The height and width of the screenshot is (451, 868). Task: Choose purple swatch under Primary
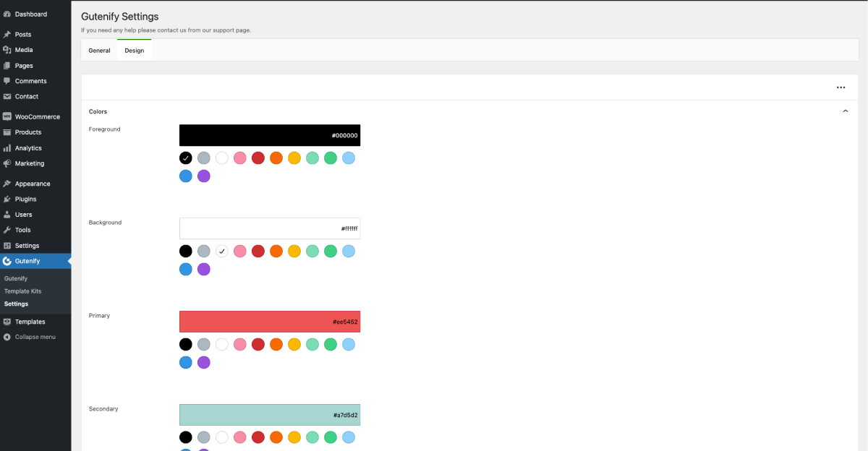pos(204,362)
